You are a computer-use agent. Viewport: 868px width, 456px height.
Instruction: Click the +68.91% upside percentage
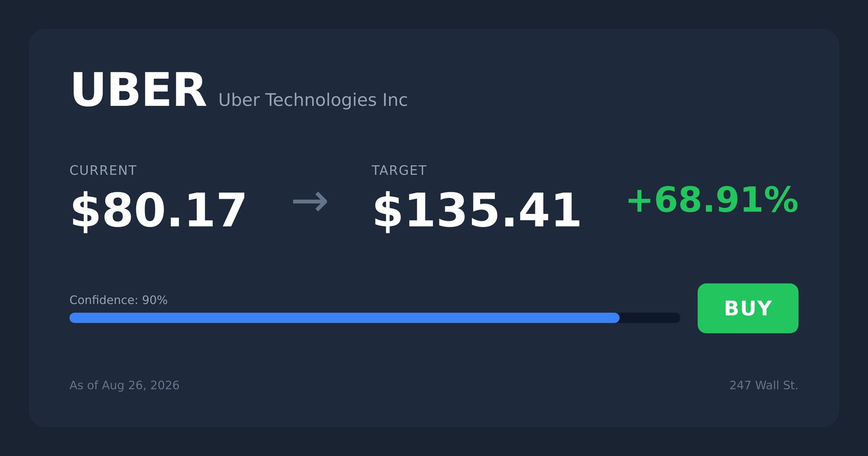(x=712, y=200)
